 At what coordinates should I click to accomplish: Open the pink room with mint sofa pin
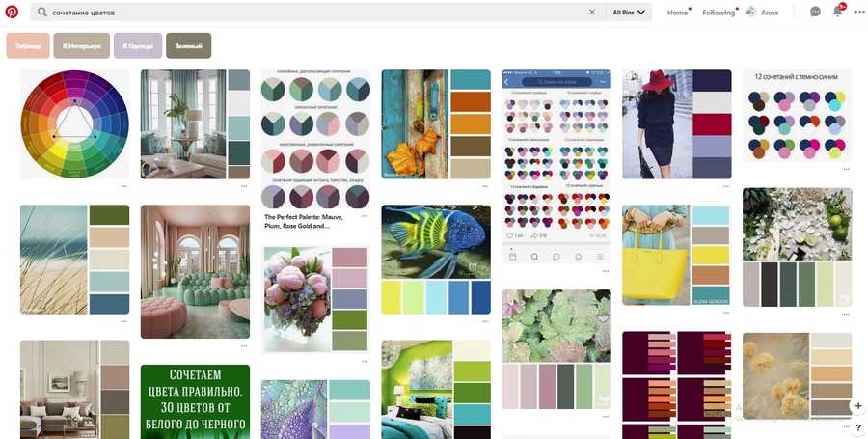point(195,272)
